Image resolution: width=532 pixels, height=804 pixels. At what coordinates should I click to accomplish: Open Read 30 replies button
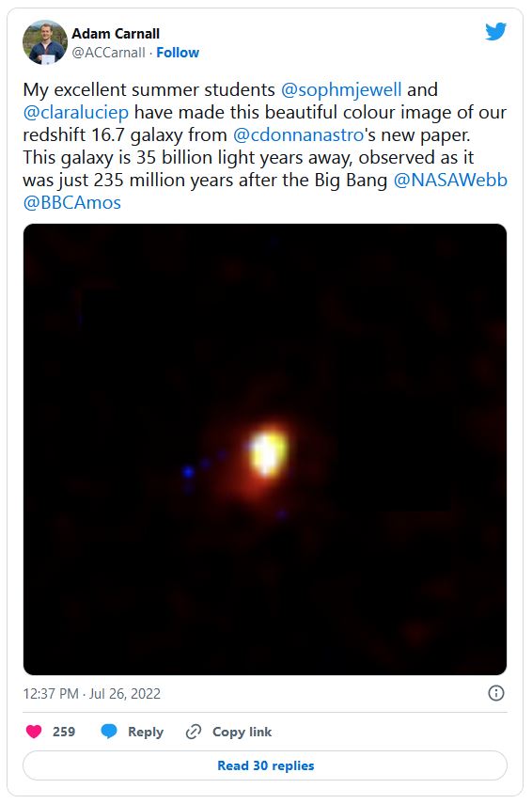265,765
